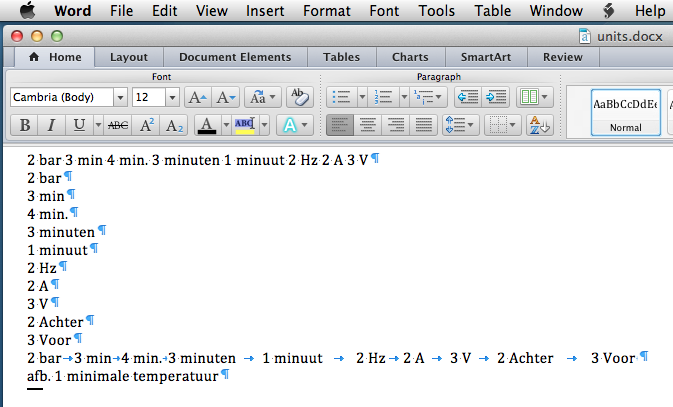Justify the paragraph text
673x407 pixels.
pos(423,125)
